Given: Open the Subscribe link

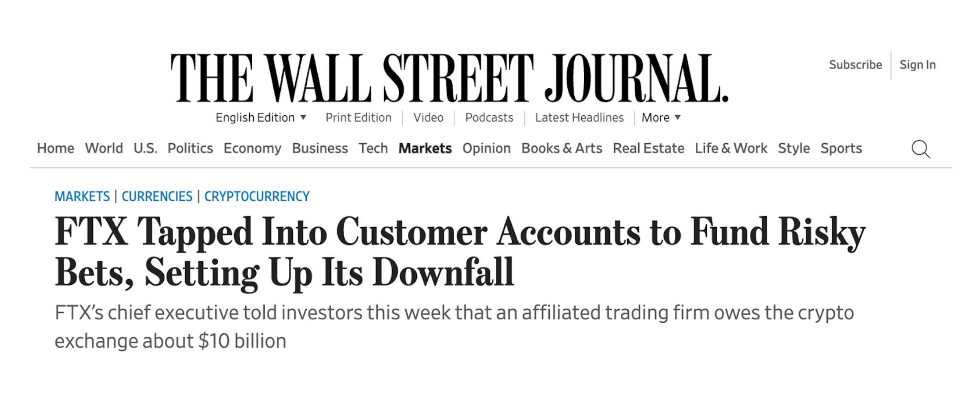Looking at the screenshot, I should click(x=855, y=65).
